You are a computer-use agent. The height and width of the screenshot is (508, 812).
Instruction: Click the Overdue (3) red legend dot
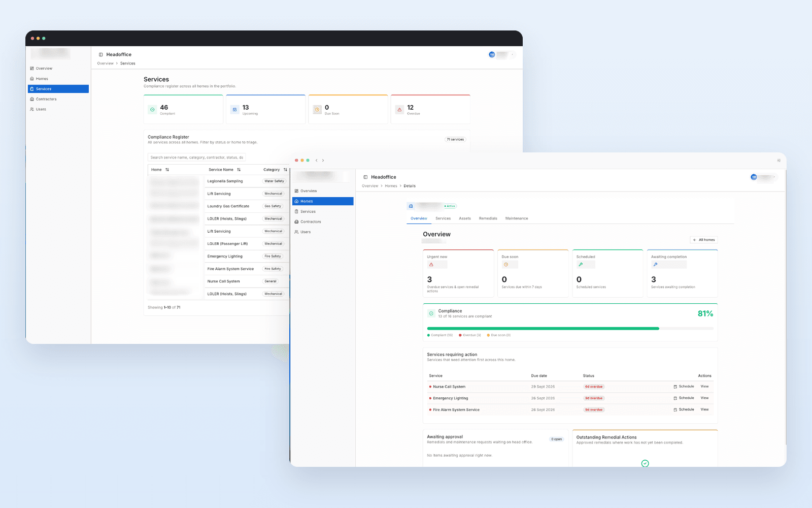pos(460,335)
